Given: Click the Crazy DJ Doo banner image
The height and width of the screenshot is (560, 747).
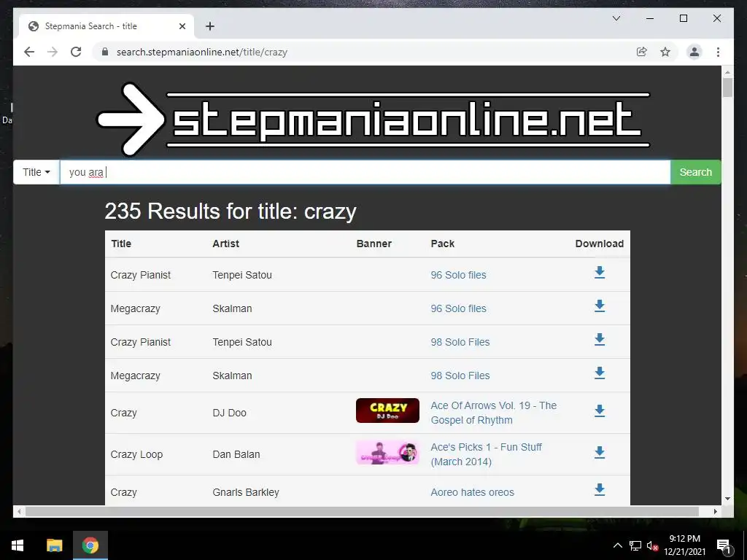Looking at the screenshot, I should [387, 411].
